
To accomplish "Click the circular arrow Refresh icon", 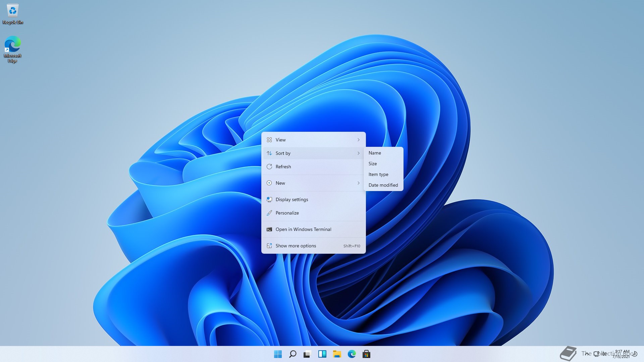I will [269, 167].
